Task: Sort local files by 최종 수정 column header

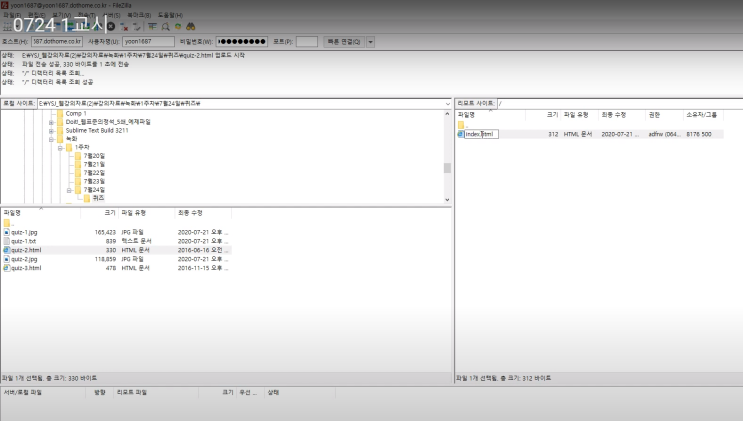Action: coord(203,213)
